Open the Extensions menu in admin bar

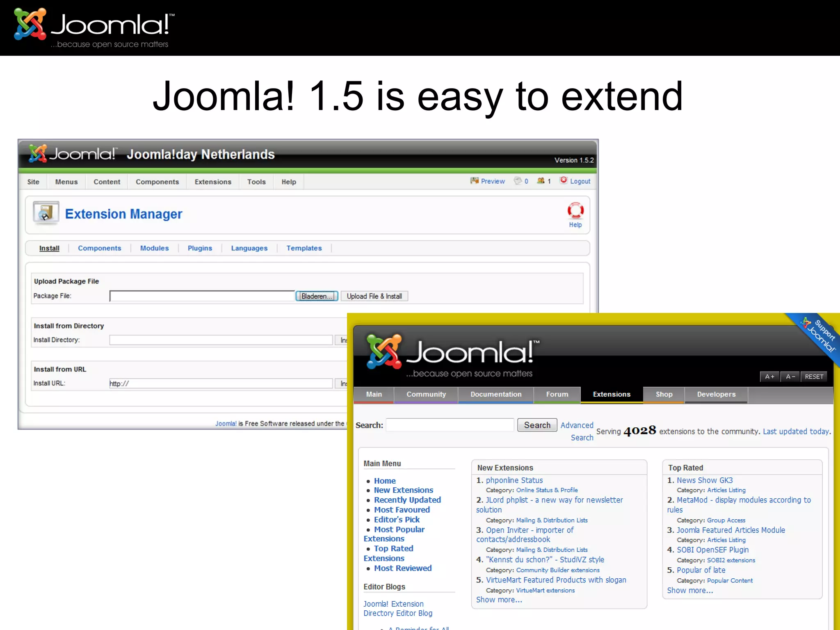coord(213,182)
